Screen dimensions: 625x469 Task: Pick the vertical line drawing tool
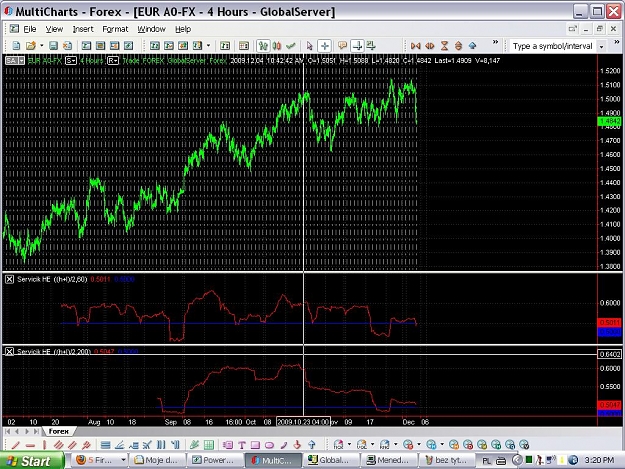coord(44,445)
